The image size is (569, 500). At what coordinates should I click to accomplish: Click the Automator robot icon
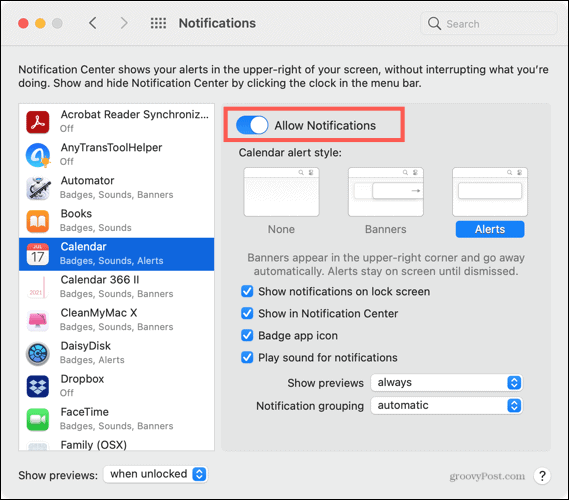pos(37,188)
